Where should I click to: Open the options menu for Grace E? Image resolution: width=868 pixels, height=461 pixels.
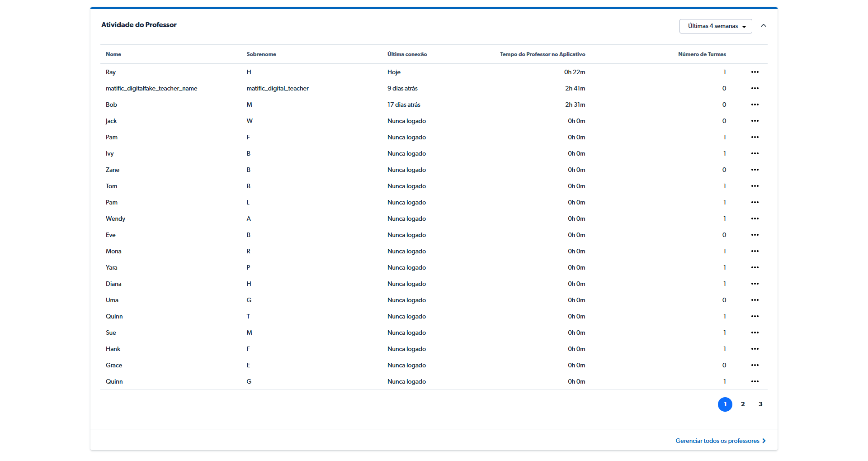[755, 365]
